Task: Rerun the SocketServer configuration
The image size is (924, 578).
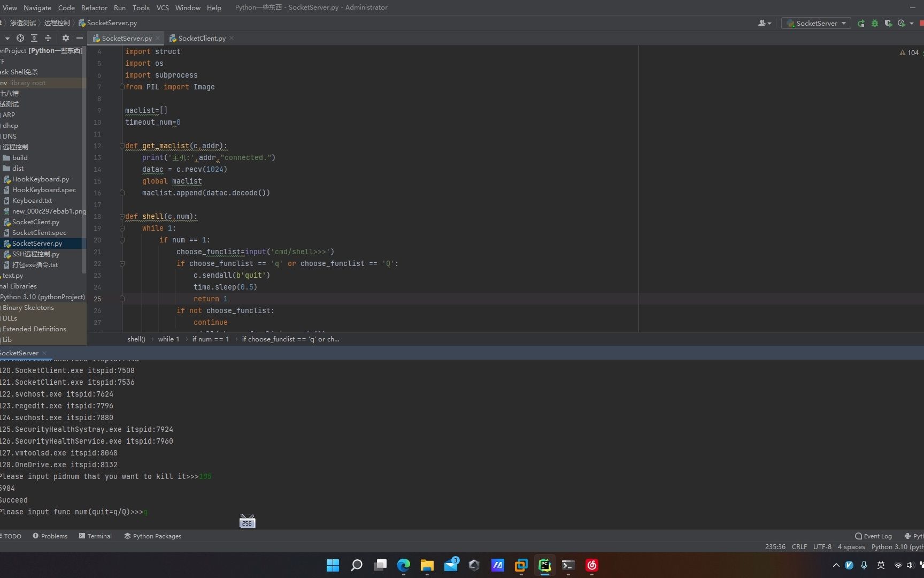Action: [x=861, y=23]
